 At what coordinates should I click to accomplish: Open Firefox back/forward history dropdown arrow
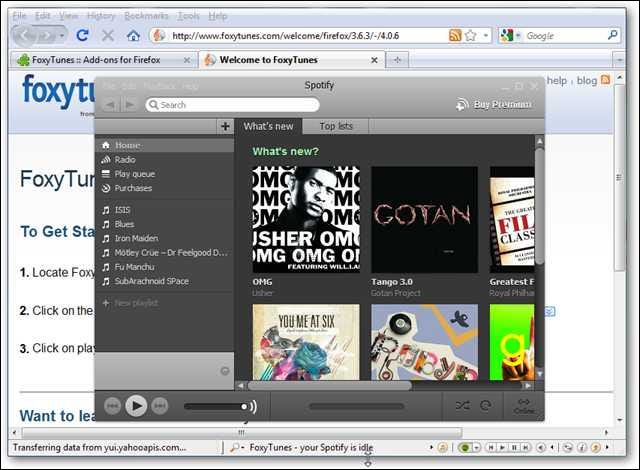tap(61, 35)
